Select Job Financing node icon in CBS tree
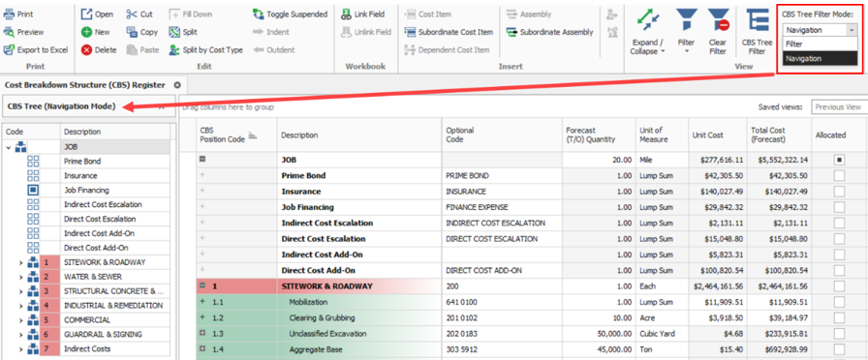The image size is (868, 360). (33, 191)
